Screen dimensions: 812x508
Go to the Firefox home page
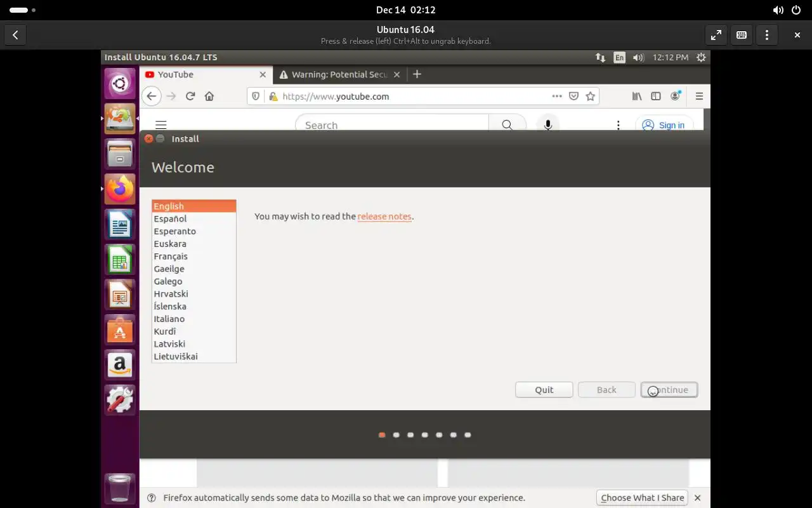(x=209, y=97)
